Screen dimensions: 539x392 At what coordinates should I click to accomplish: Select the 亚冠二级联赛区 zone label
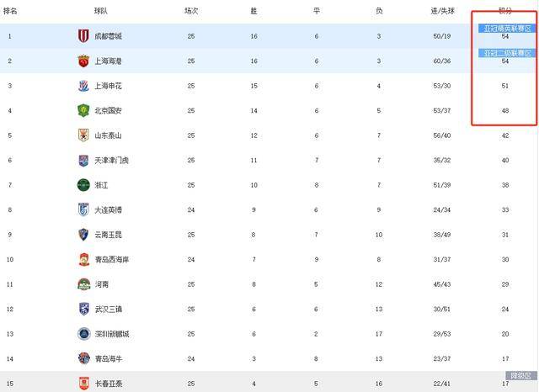(x=507, y=53)
